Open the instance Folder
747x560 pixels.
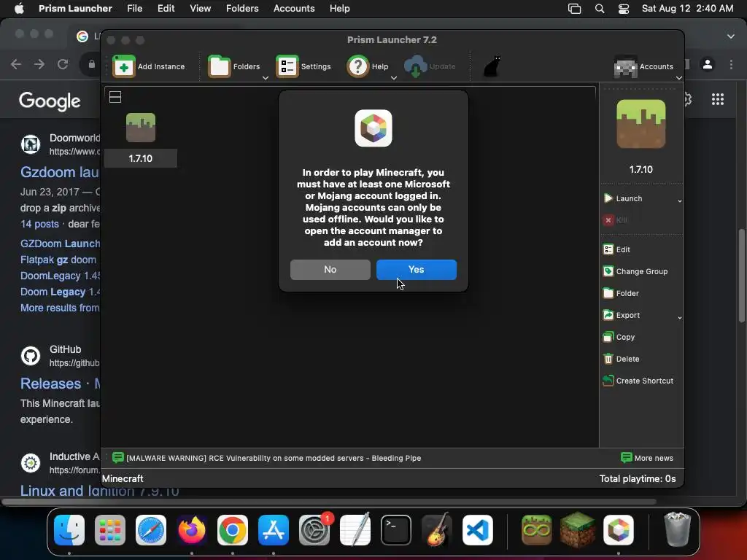coord(622,293)
